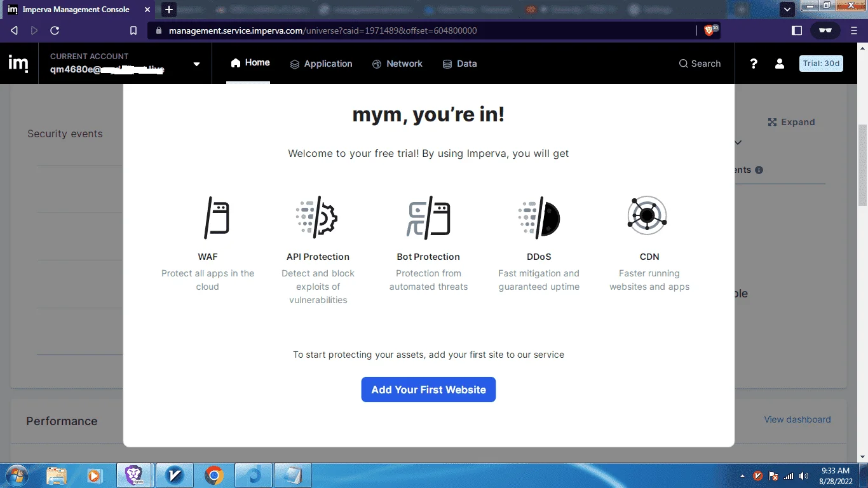Click the Imperva logo icon
Image resolution: width=868 pixels, height=488 pixels.
(x=18, y=64)
